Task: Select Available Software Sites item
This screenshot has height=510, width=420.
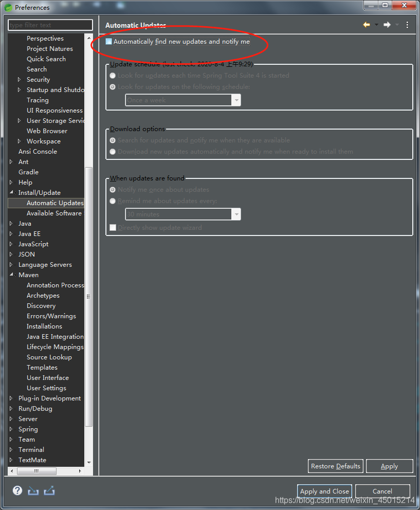Action: (55, 213)
